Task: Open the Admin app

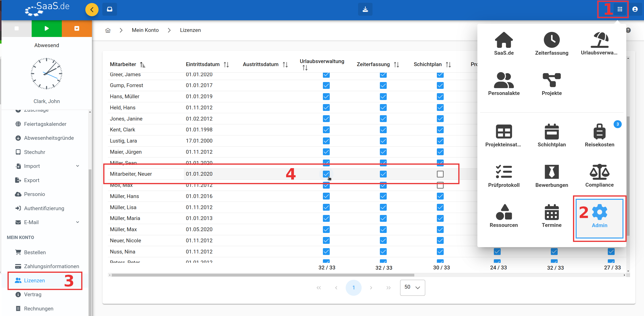Action: 599,218
